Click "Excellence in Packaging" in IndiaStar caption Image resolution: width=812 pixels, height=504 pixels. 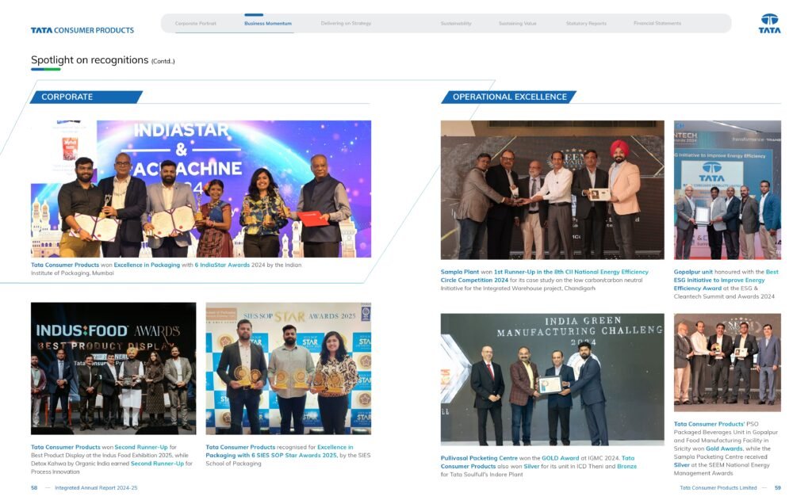click(x=147, y=265)
